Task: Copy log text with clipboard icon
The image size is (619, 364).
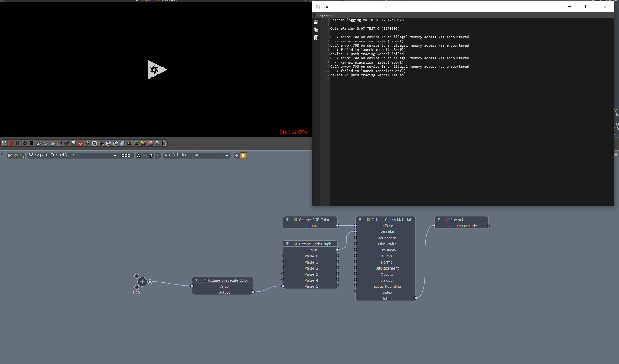Action: tap(316, 30)
